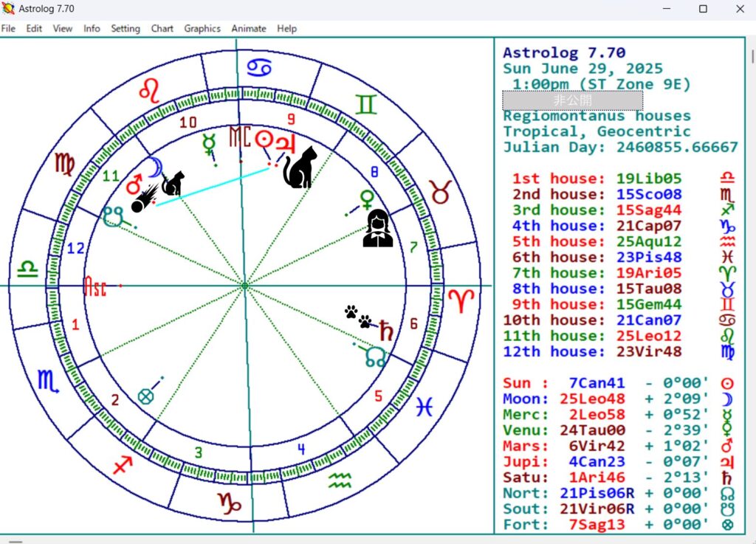Click the comet icon near Mars
Image resolution: width=756 pixels, height=544 pixels.
click(x=142, y=199)
